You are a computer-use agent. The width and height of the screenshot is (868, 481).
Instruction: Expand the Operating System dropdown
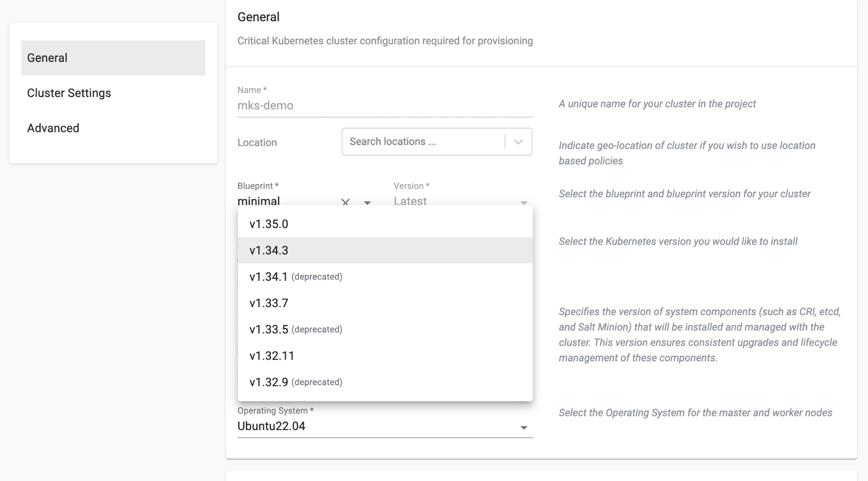pos(524,428)
